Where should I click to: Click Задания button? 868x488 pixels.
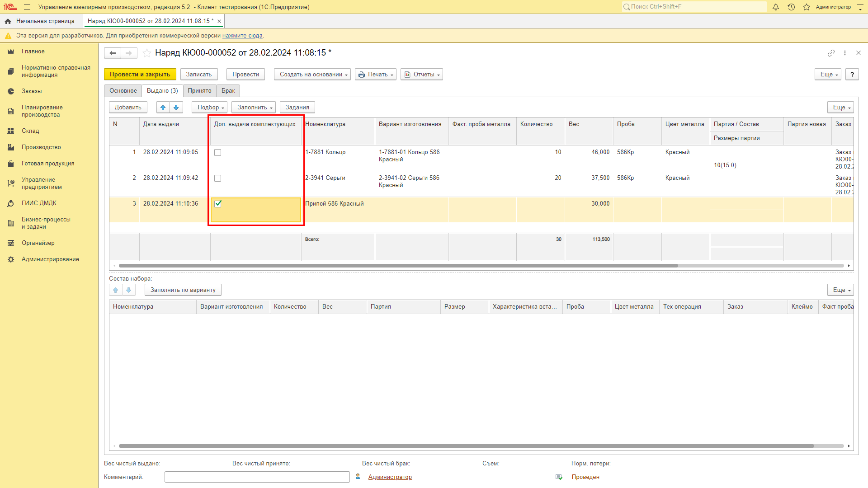(297, 107)
